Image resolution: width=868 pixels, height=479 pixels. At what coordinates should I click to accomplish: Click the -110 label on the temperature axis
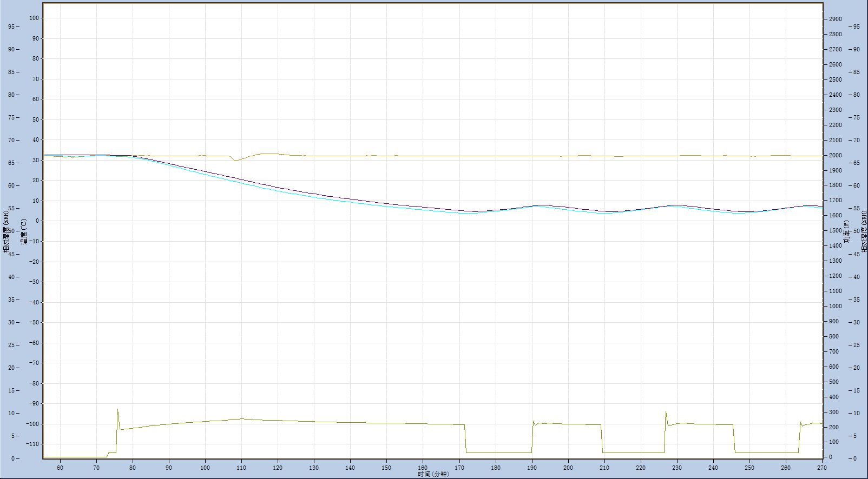[x=33, y=444]
